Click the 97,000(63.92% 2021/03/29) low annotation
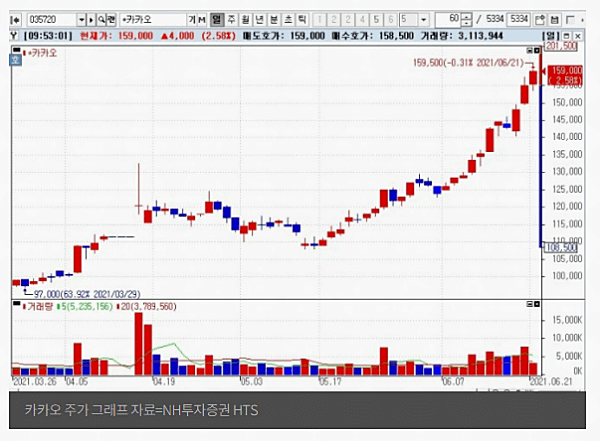This screenshot has width=600, height=441. [x=87, y=294]
